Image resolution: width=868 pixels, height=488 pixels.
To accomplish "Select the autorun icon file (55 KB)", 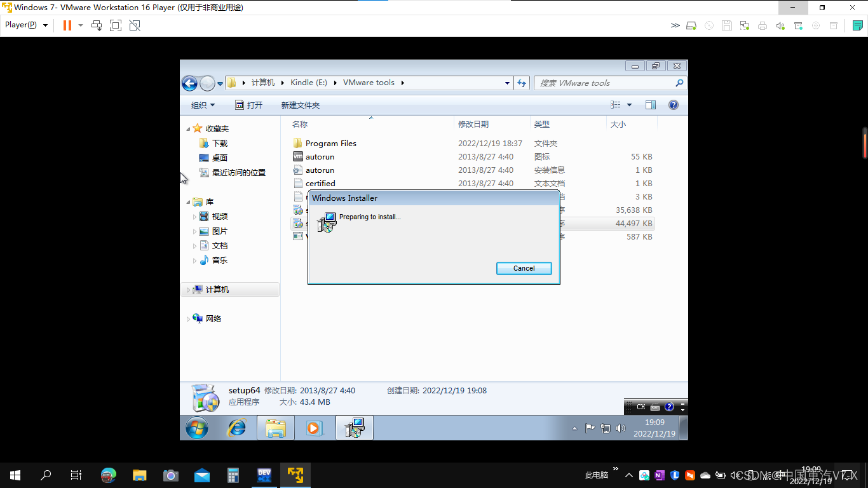I will [x=473, y=157].
